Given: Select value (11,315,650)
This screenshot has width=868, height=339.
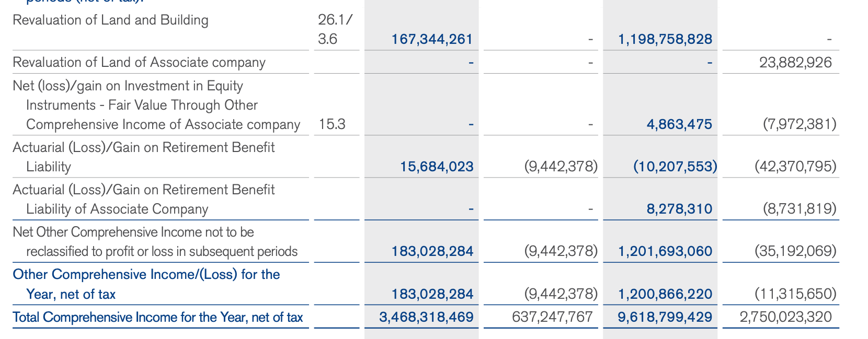Looking at the screenshot, I should 795,294.
